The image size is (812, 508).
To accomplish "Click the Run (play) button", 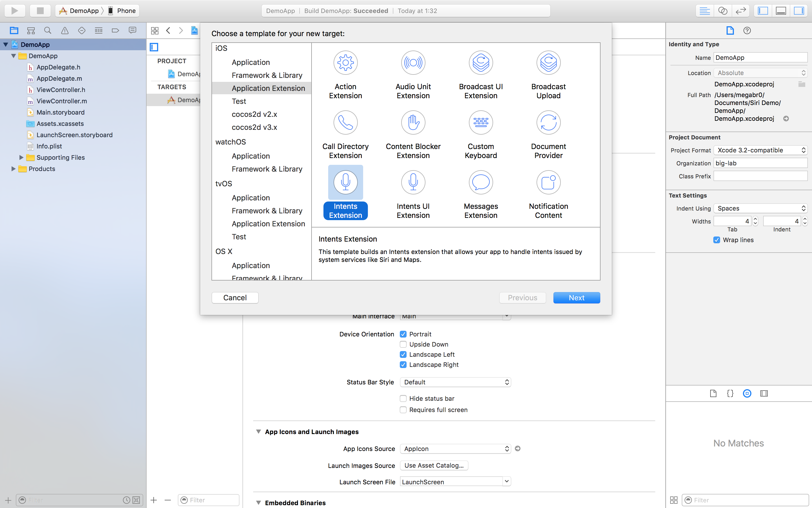I will click(15, 11).
